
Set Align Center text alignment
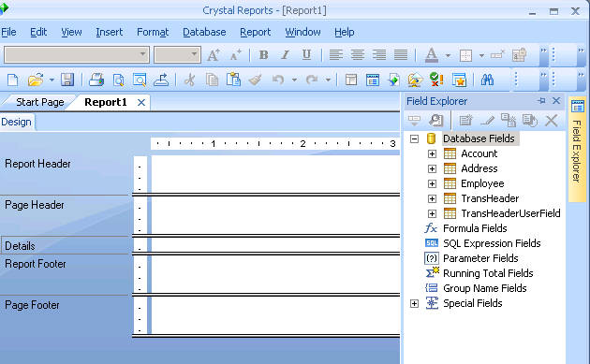tap(358, 55)
